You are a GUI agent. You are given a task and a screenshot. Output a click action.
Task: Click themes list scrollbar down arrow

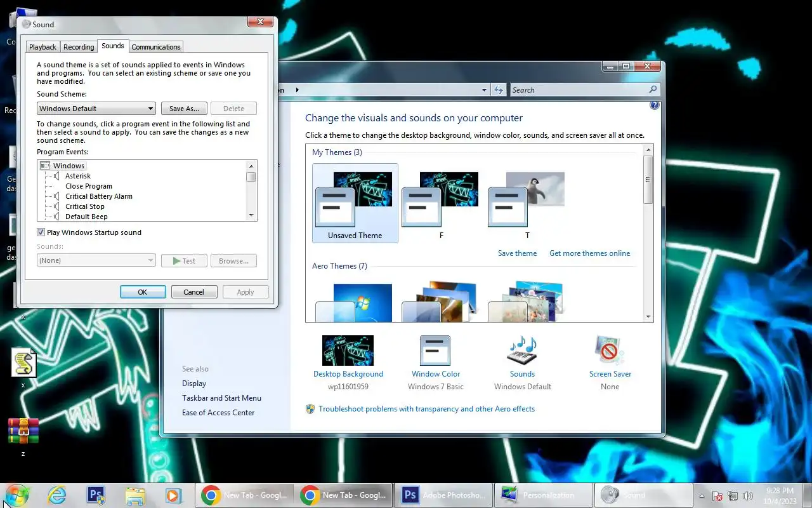click(648, 316)
